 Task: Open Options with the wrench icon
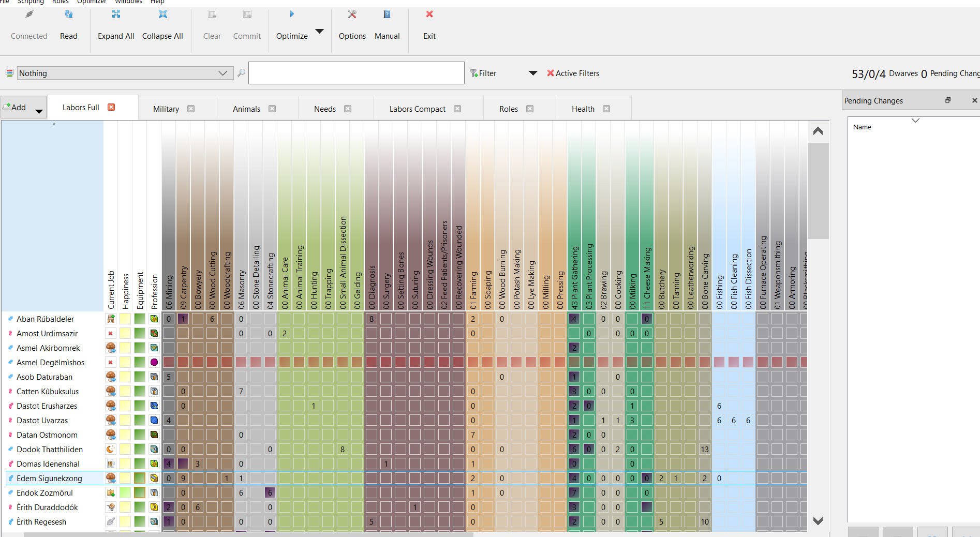[x=352, y=14]
